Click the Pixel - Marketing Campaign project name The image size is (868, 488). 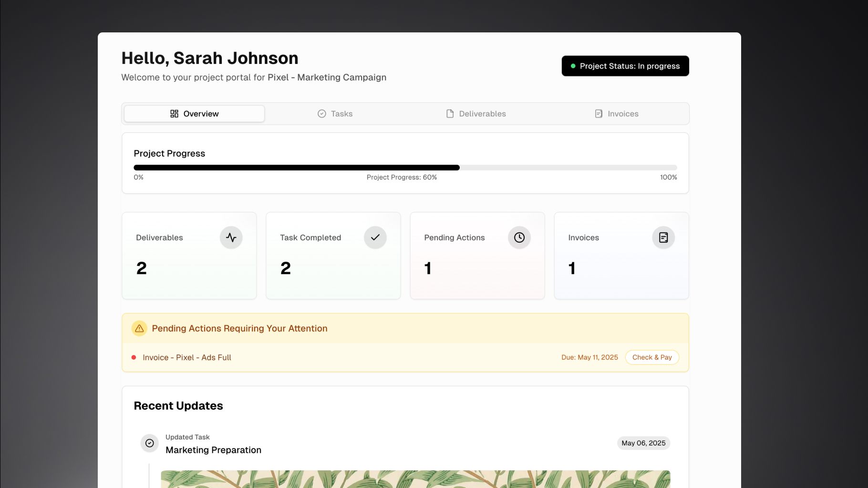click(327, 77)
